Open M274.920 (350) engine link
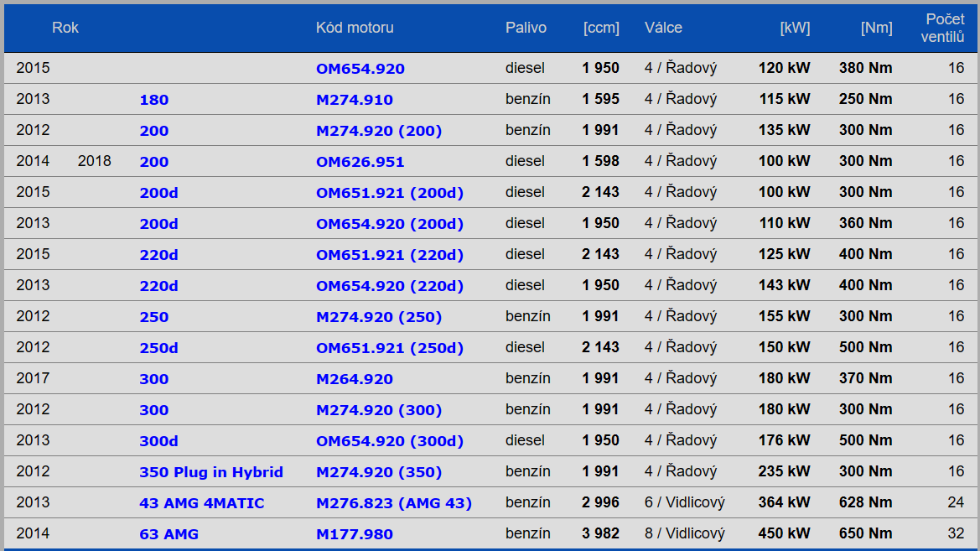The width and height of the screenshot is (980, 551). (379, 472)
